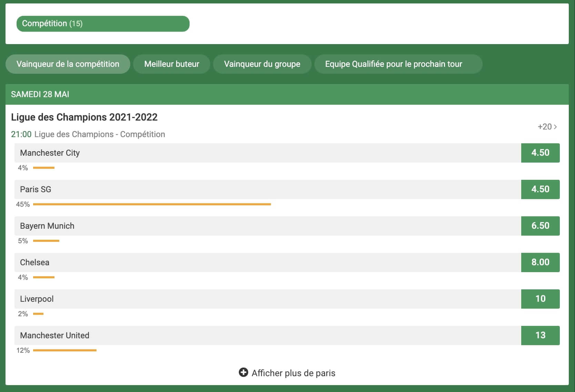Click the Liverpool team name
The image size is (575, 392).
[37, 299]
